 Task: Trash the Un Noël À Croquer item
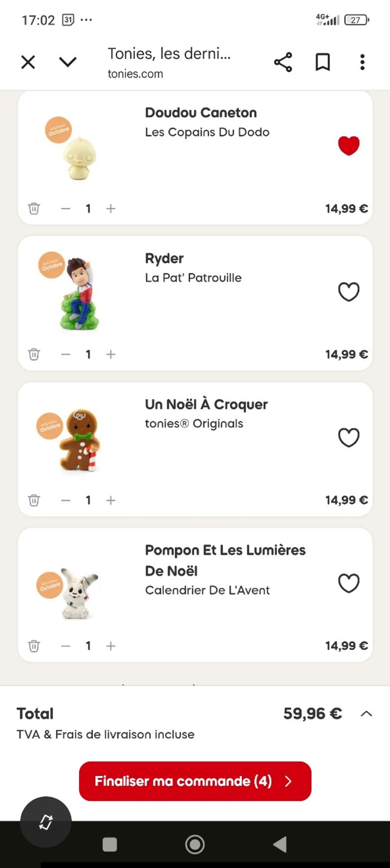34,500
